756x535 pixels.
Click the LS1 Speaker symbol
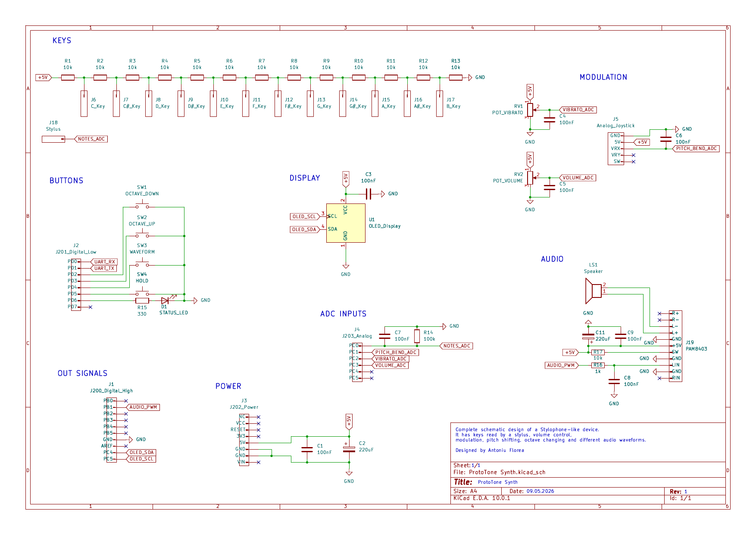pos(594,291)
